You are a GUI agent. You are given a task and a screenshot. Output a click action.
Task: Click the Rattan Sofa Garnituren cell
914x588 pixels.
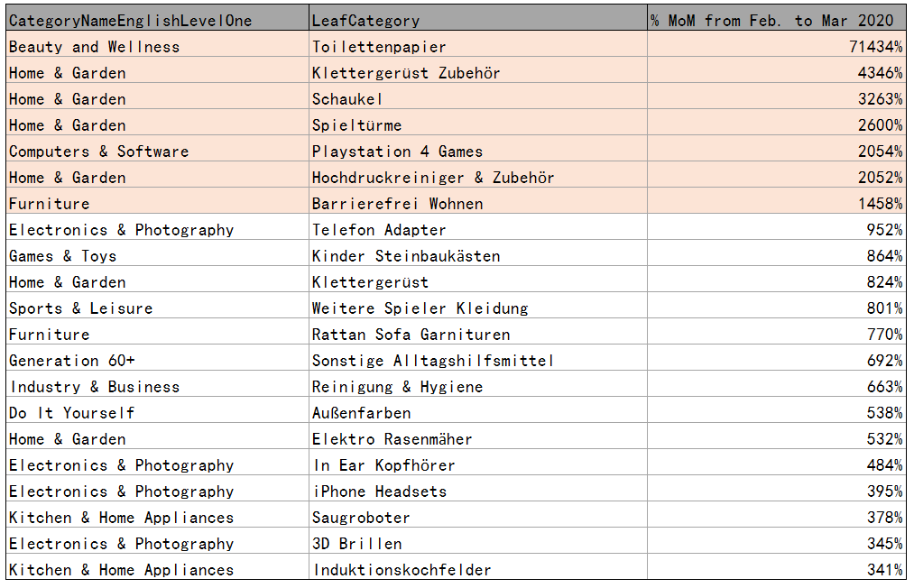coord(411,335)
